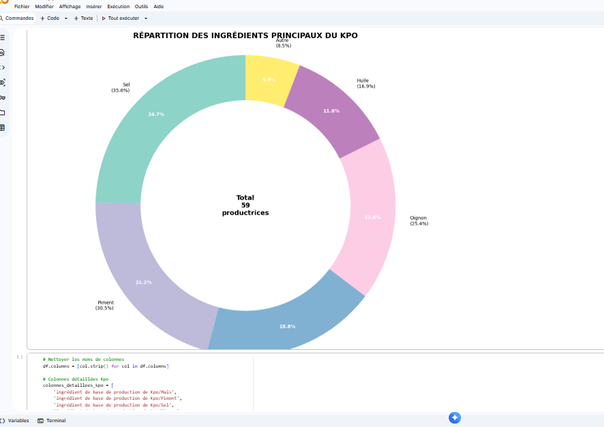
Task: Open the Terminal panel in status bar
Action: 52,421
